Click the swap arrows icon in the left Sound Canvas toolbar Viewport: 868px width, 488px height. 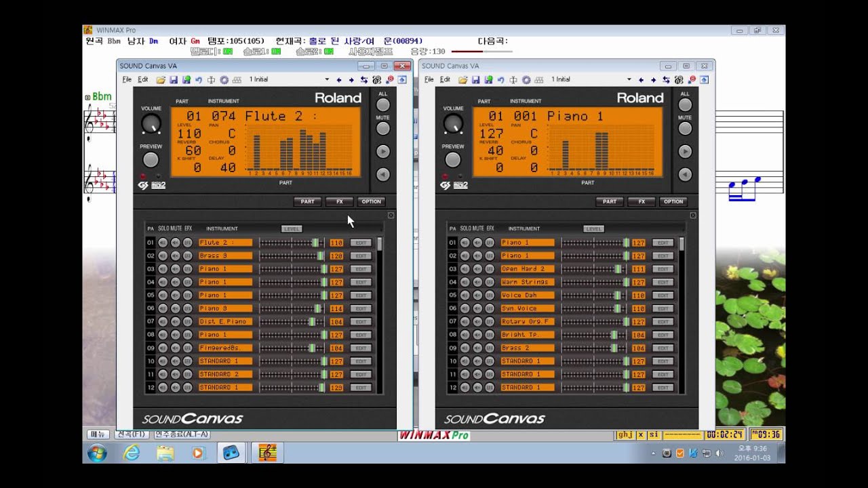pyautogui.click(x=364, y=80)
